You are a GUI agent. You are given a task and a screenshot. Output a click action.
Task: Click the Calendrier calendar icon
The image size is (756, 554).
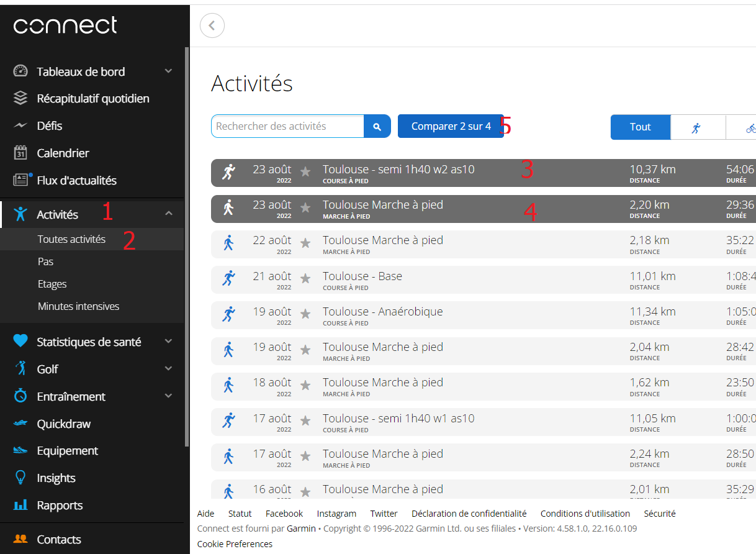coord(21,153)
